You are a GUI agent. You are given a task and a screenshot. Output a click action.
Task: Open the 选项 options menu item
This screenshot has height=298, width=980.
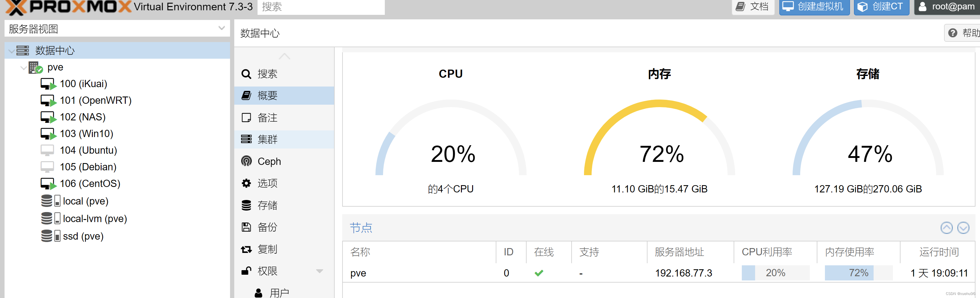coord(284,183)
